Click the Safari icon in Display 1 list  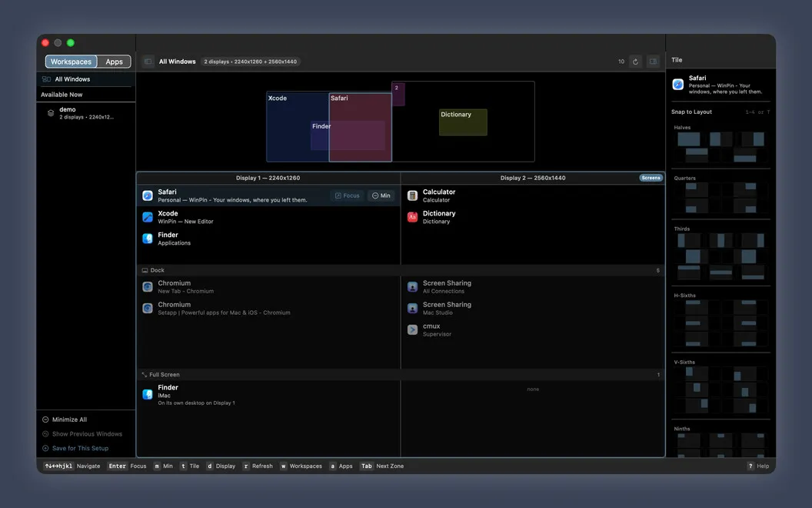[x=148, y=196]
